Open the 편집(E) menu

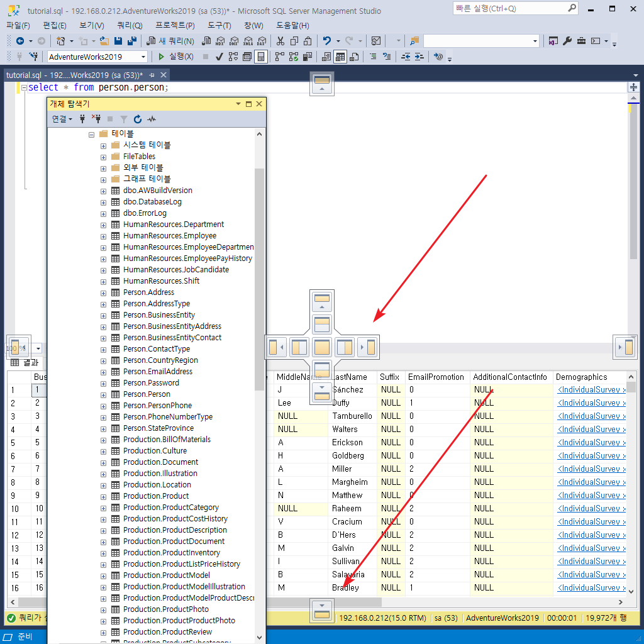pos(55,25)
